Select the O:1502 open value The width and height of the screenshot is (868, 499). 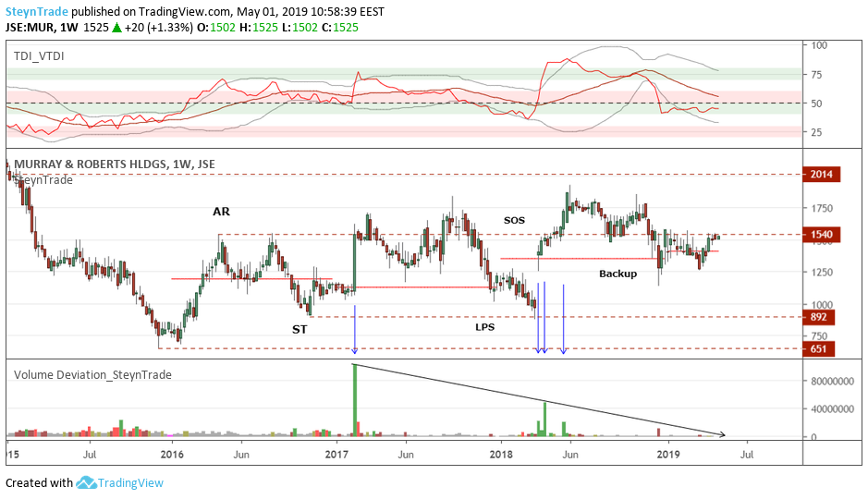216,27
